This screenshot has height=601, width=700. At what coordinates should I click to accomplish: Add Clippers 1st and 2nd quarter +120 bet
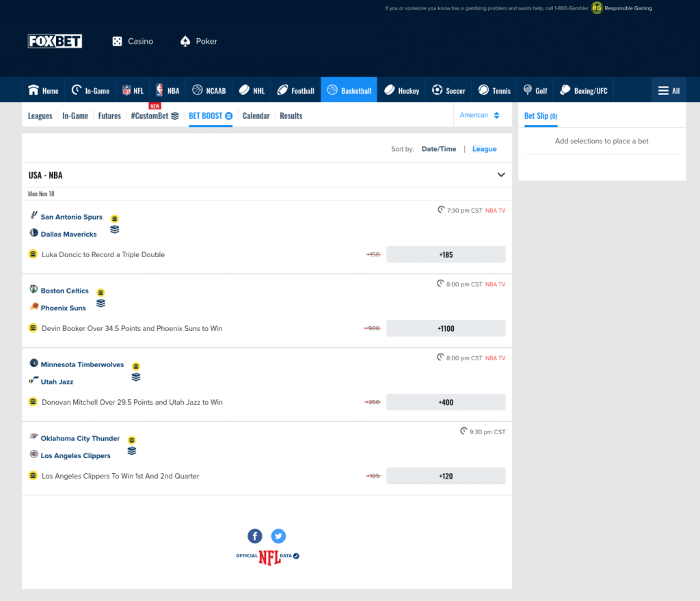coord(446,476)
